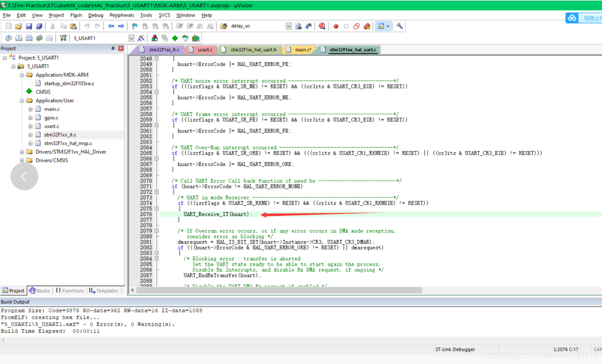
Task: Open the Peripherals menu
Action: tap(122, 15)
